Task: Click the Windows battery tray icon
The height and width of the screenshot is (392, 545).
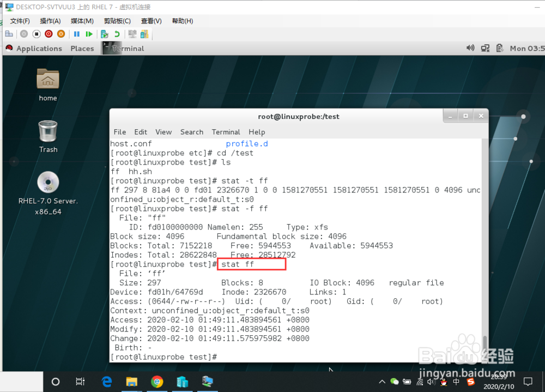Action: tap(407, 382)
